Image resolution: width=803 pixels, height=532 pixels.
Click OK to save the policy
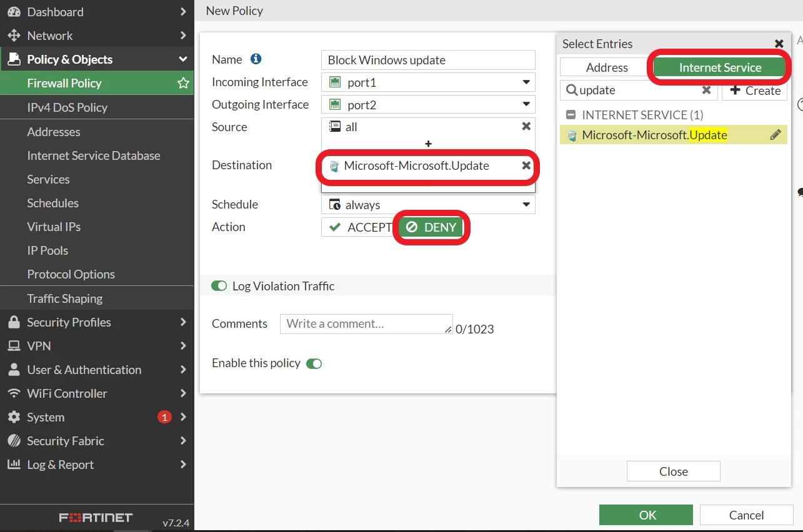pyautogui.click(x=646, y=515)
